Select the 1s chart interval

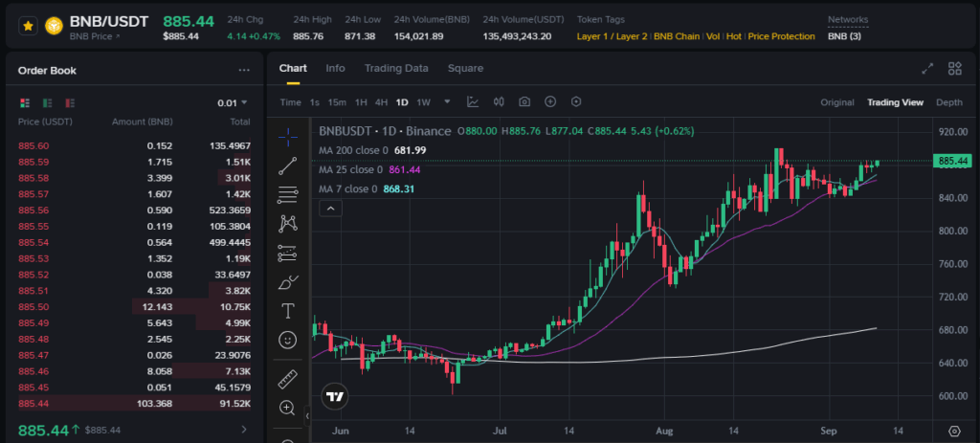point(314,102)
